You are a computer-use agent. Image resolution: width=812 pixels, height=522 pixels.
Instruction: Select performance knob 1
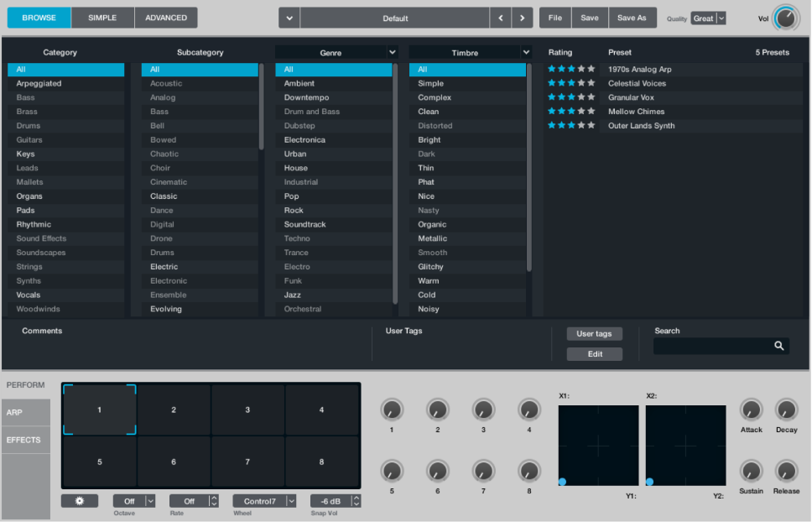(x=391, y=410)
